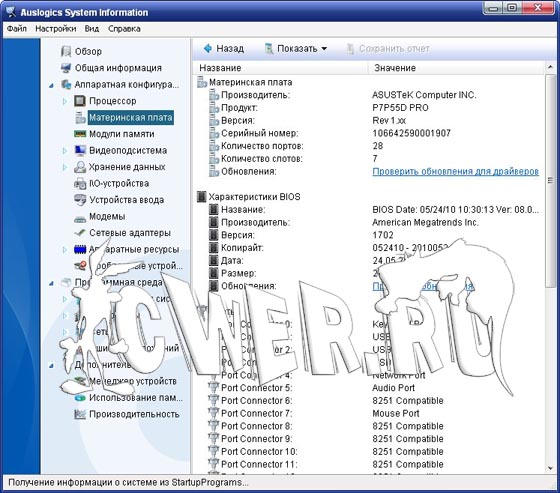The width and height of the screenshot is (560, 493).
Task: Open the Файл menu
Action: tap(17, 29)
